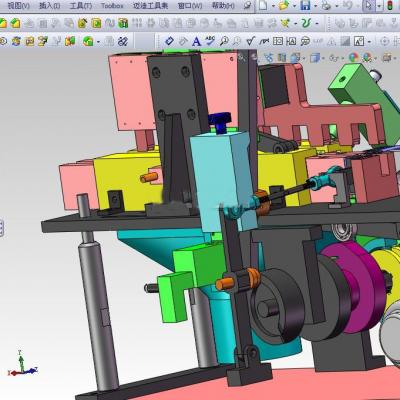The width and height of the screenshot is (400, 400).
Task: Open the 视图(V) menu
Action: [19, 6]
